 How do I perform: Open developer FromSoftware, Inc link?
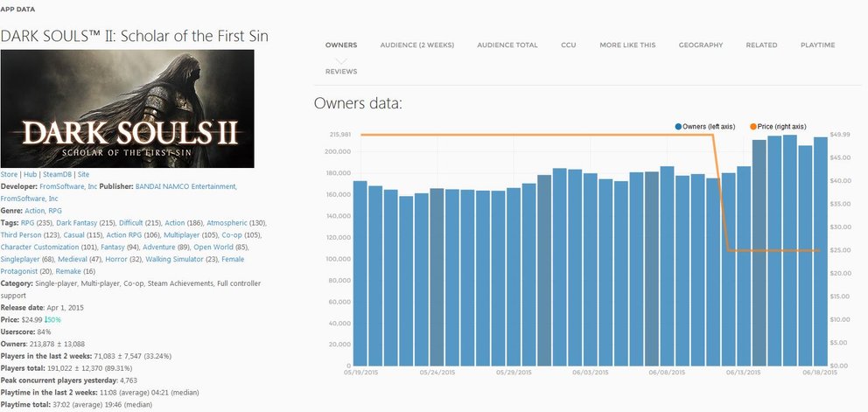[68, 186]
